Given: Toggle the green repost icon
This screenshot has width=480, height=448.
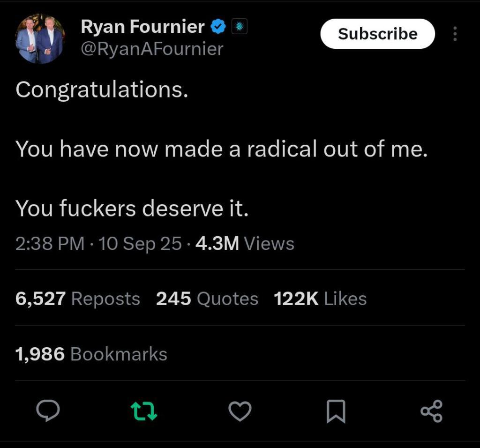Looking at the screenshot, I should 144,411.
